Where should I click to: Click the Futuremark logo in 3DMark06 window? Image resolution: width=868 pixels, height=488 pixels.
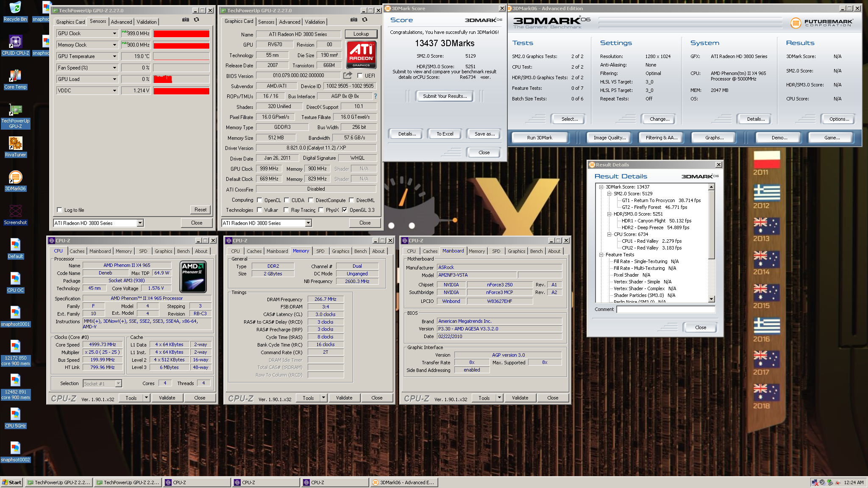[x=821, y=23]
